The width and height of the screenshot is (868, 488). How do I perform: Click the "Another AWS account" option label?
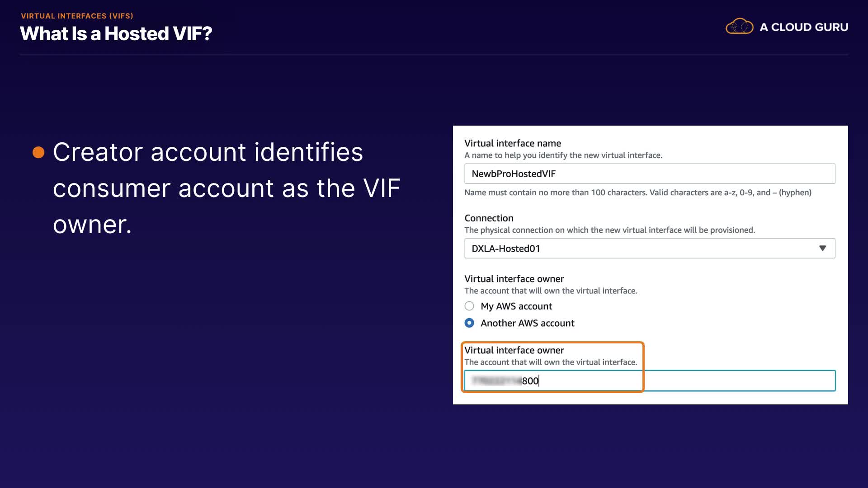click(527, 323)
